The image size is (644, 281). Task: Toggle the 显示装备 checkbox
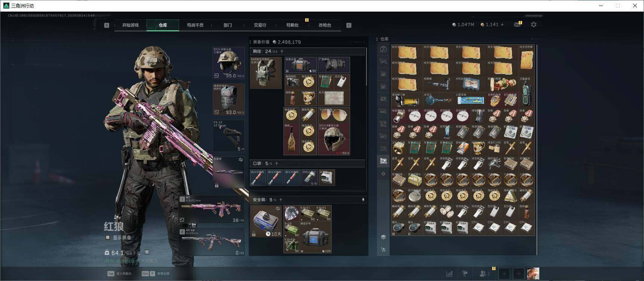coord(108,237)
